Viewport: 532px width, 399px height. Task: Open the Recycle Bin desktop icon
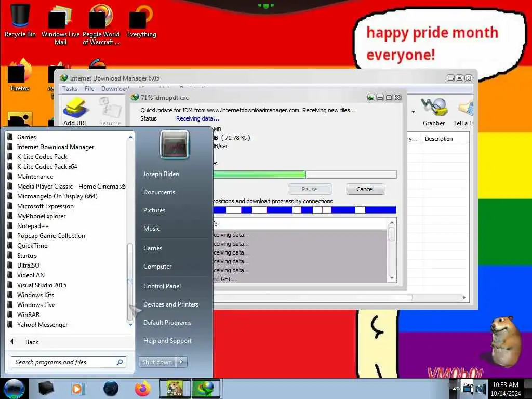click(x=20, y=20)
